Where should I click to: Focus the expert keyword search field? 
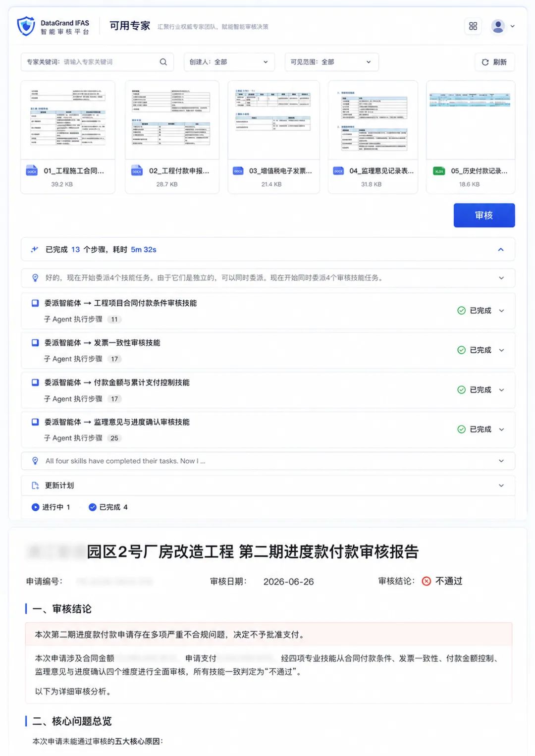point(97,62)
